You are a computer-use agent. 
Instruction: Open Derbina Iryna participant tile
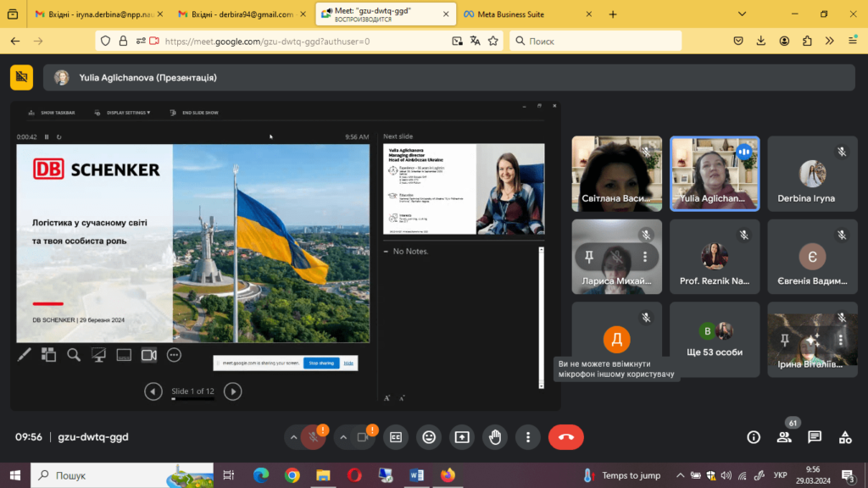click(x=813, y=174)
